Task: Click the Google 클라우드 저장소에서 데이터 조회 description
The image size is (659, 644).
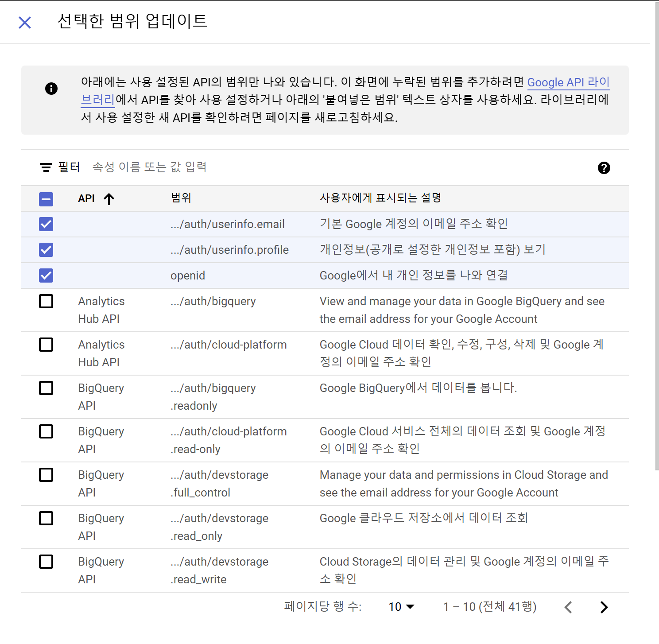Action: tap(424, 518)
